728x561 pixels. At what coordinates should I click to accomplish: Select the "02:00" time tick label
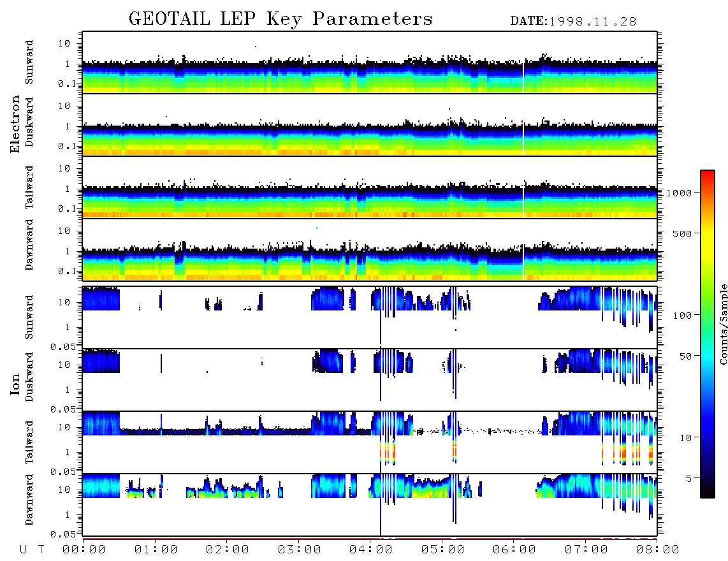[228, 550]
